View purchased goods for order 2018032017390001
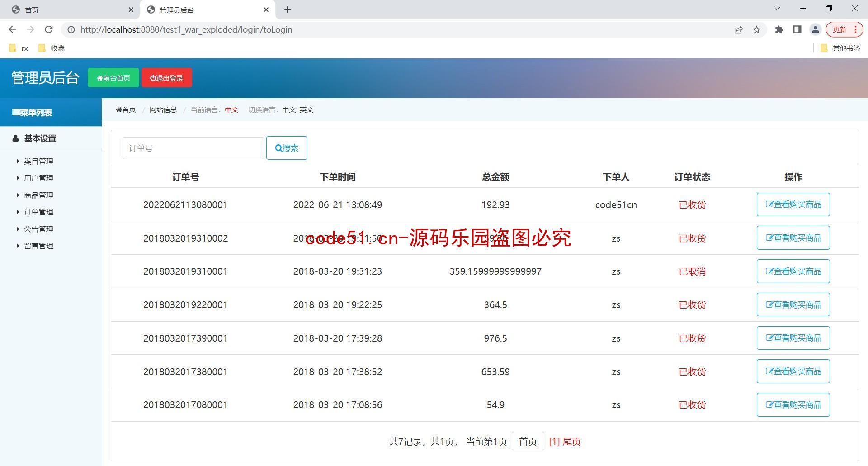Image resolution: width=868 pixels, height=466 pixels. point(793,338)
